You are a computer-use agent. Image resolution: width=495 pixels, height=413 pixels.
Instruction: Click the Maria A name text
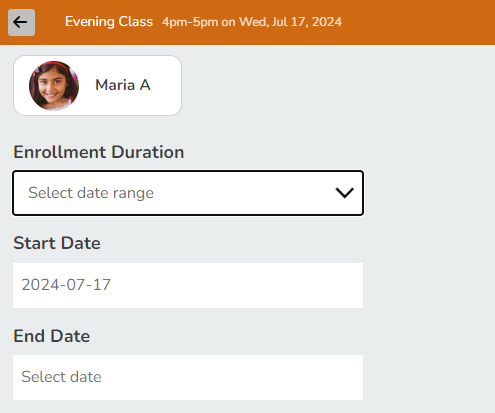123,85
